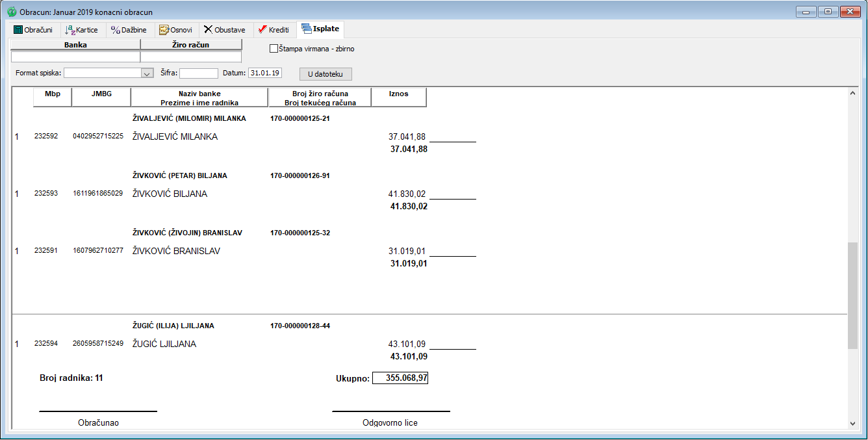Image resolution: width=868 pixels, height=440 pixels.
Task: Click the vertical scrollbar thumb
Action: 852,296
